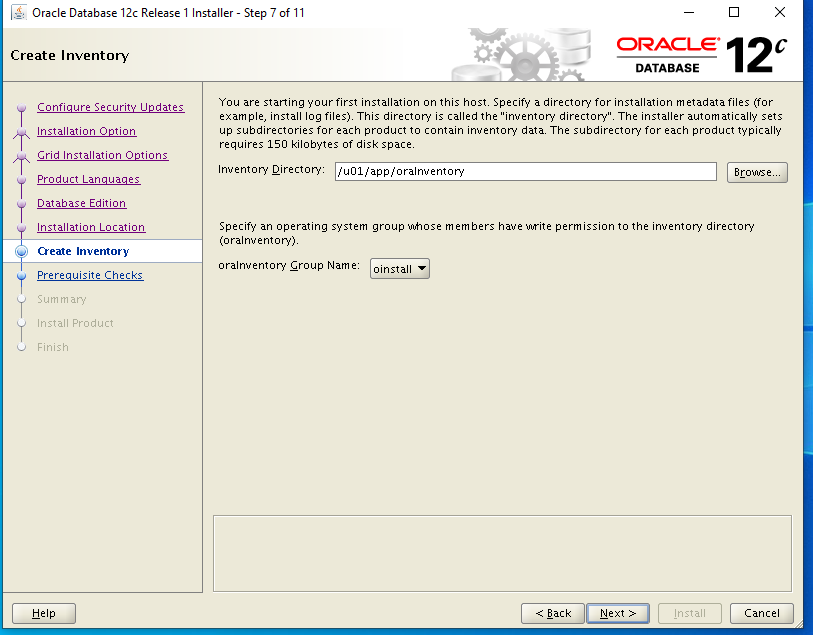Click the oraInventory Group Name label
This screenshot has height=635, width=813.
tap(289, 265)
